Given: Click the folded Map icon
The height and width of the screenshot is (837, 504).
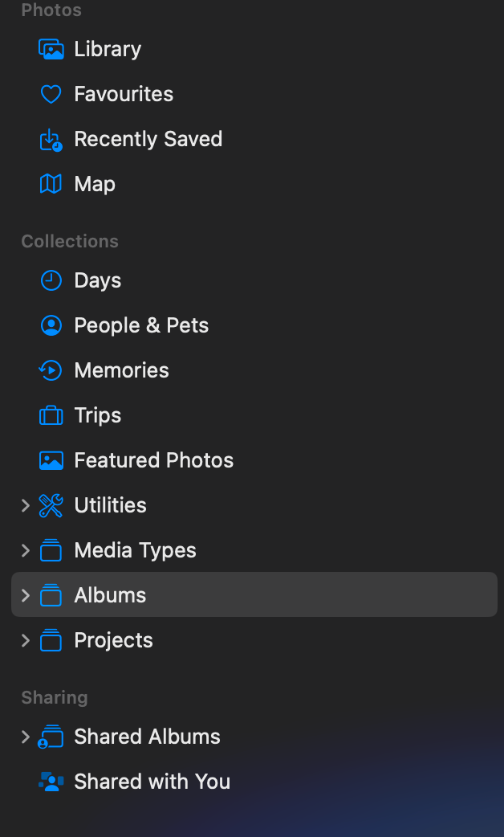Looking at the screenshot, I should pyautogui.click(x=51, y=184).
